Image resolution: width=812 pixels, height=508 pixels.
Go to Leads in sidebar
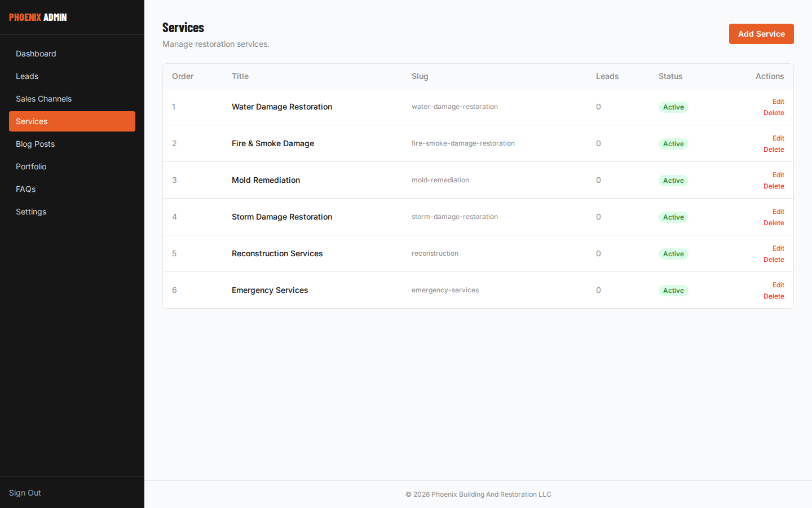[x=72, y=76]
